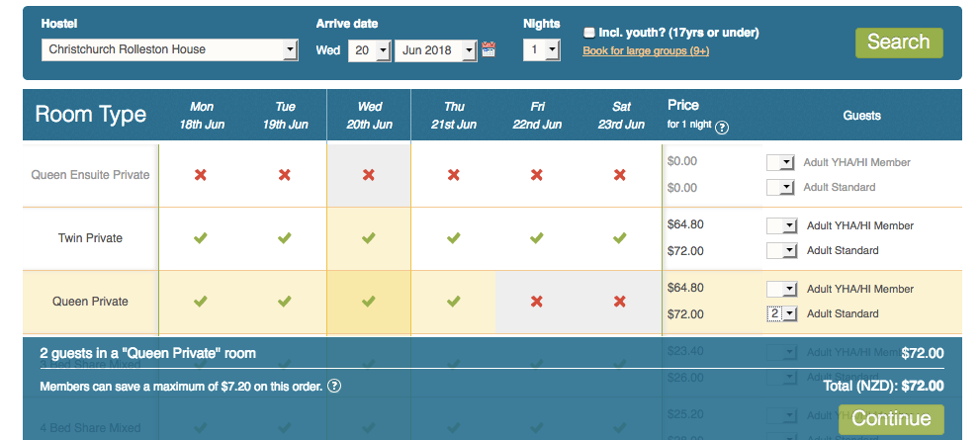Select the Mon 18th Jun column header
The width and height of the screenshot is (980, 440).
[x=202, y=116]
